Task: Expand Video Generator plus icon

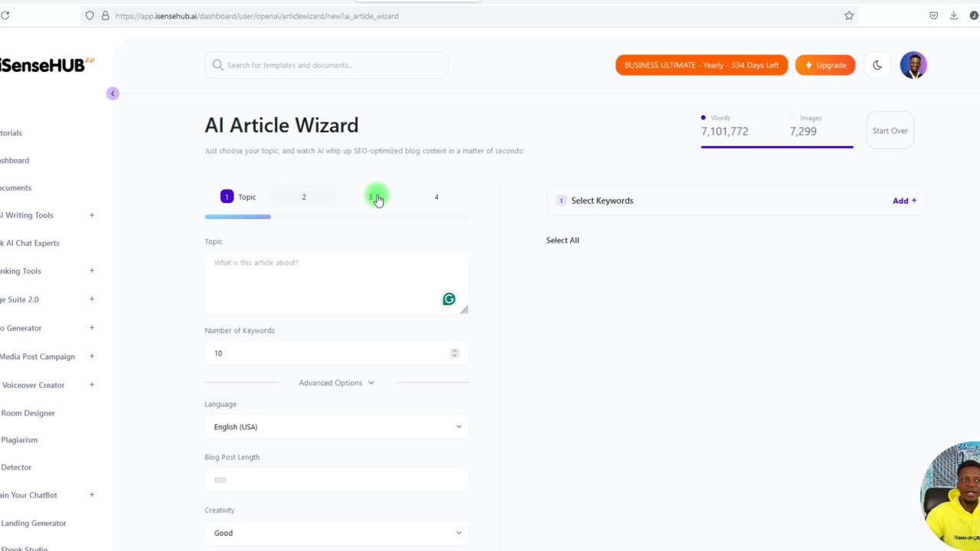Action: click(92, 328)
